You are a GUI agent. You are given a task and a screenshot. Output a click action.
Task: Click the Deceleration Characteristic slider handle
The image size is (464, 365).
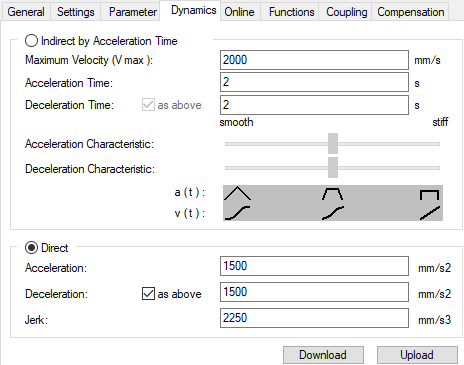point(333,168)
